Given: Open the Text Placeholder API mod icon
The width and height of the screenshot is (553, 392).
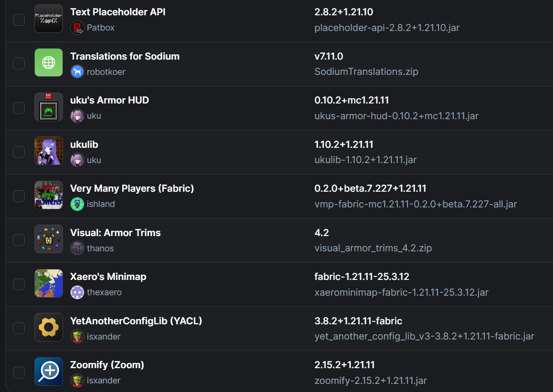Looking at the screenshot, I should (x=49, y=19).
